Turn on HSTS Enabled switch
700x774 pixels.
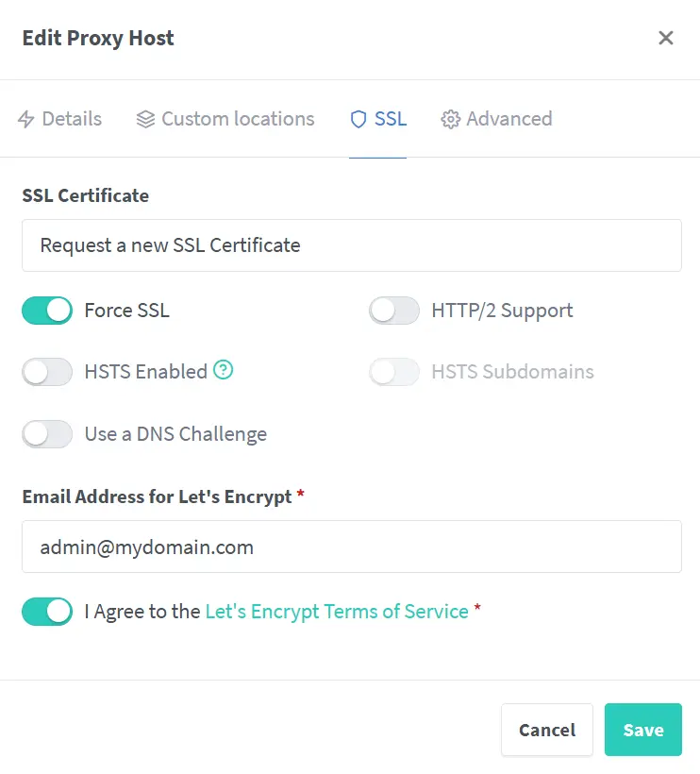click(x=47, y=372)
